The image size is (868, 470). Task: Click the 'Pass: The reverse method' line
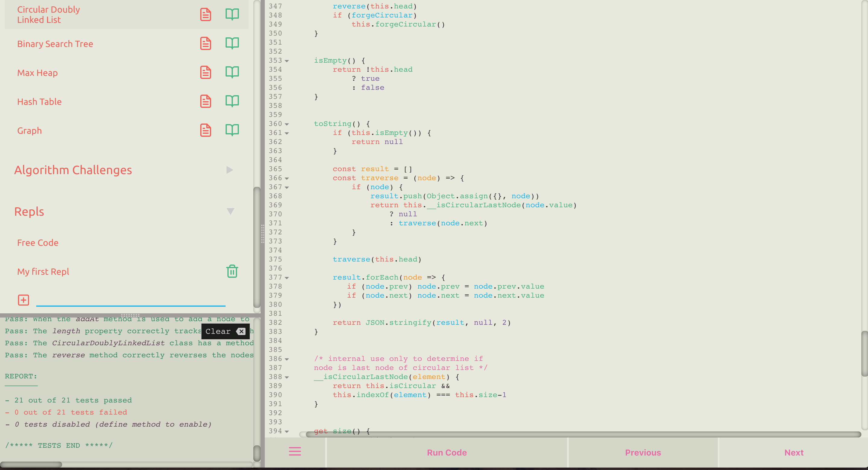tap(129, 355)
